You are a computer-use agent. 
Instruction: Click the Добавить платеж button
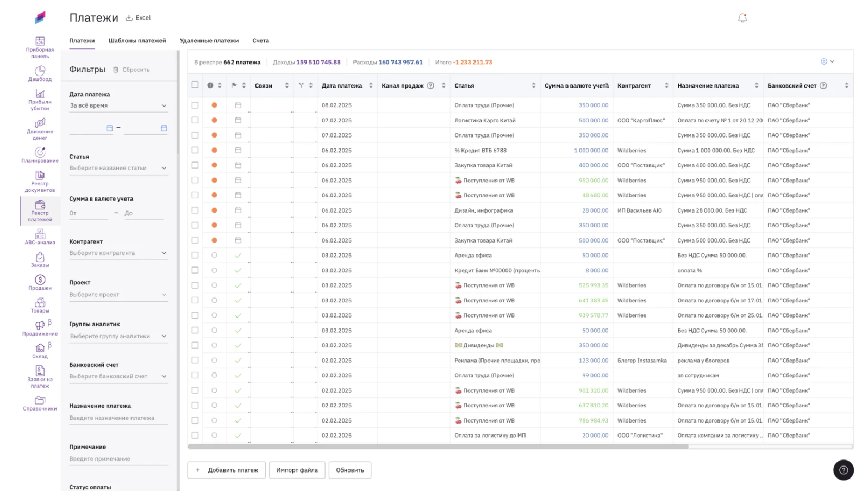coord(227,470)
